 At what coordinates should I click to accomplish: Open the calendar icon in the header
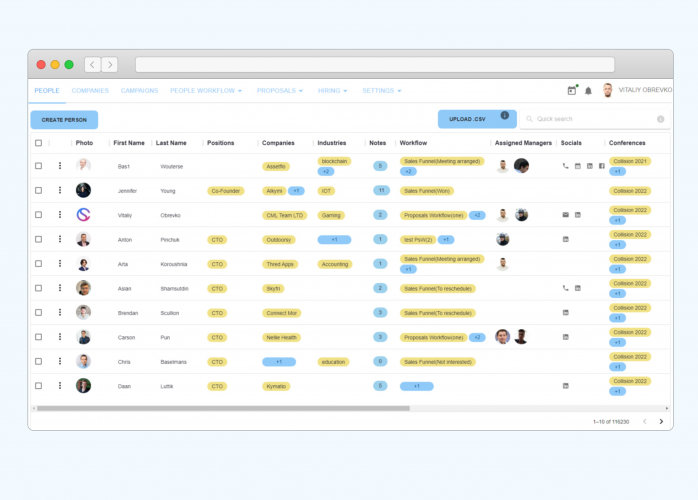(572, 90)
